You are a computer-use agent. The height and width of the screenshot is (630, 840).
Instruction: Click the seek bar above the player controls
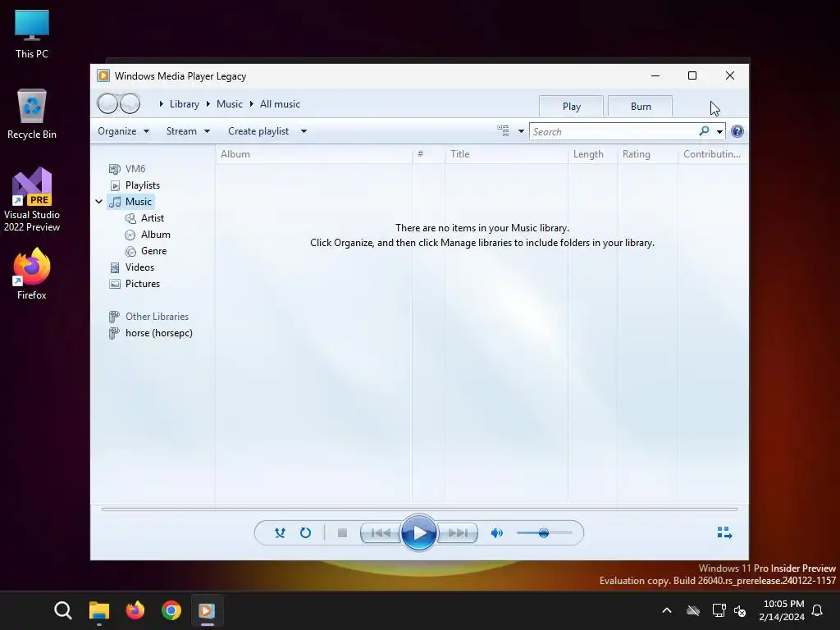(419, 509)
